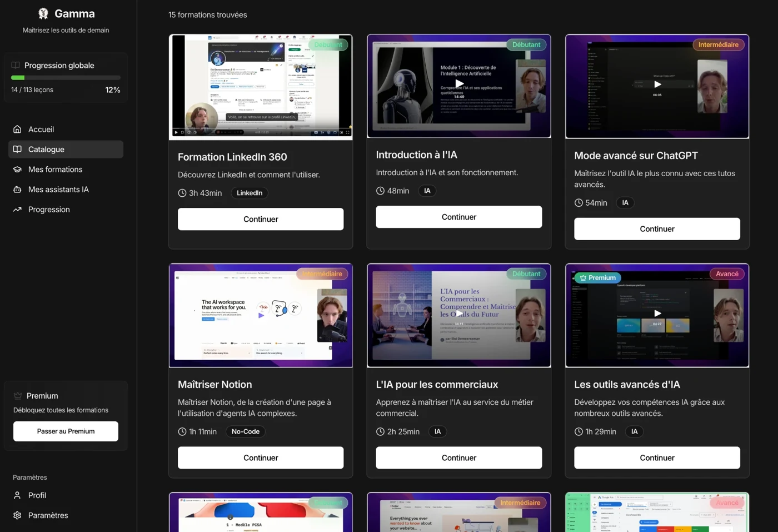
Task: Click the Introduction à l'IA title
Action: tap(416, 155)
